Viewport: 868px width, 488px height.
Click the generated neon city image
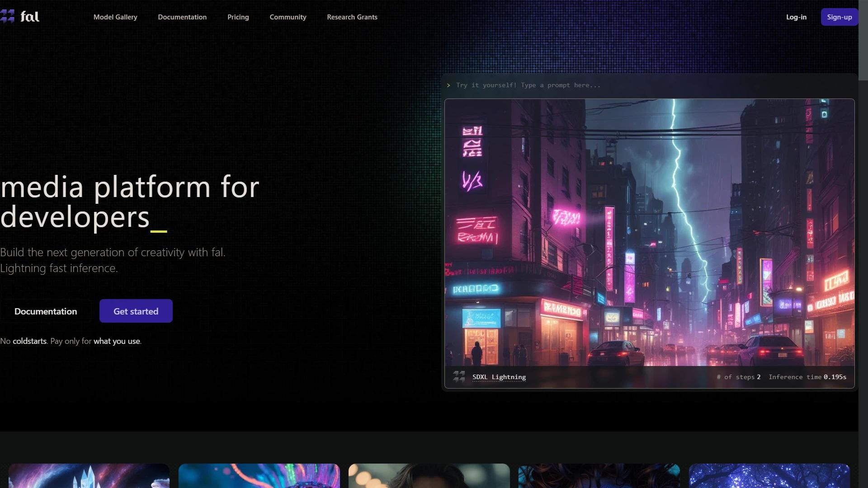[650, 232]
